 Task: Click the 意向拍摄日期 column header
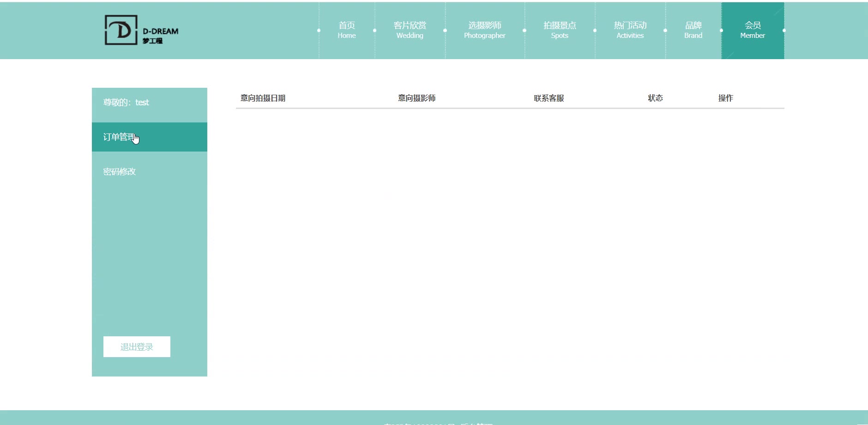263,98
